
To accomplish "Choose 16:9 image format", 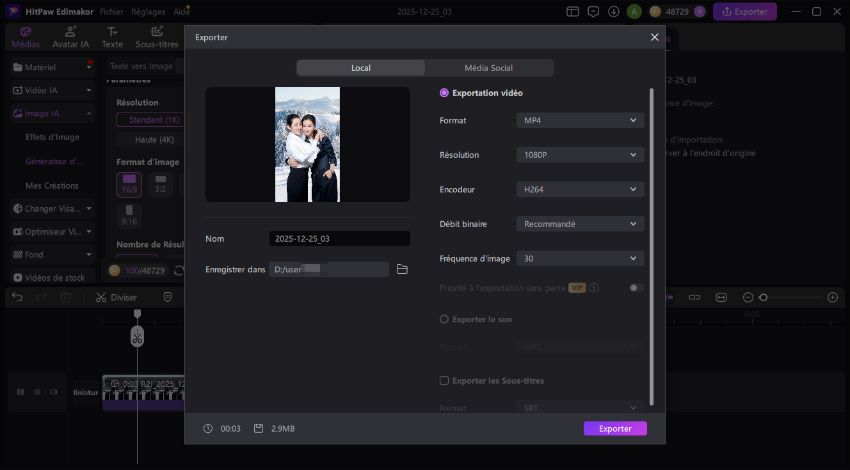I will 129,184.
